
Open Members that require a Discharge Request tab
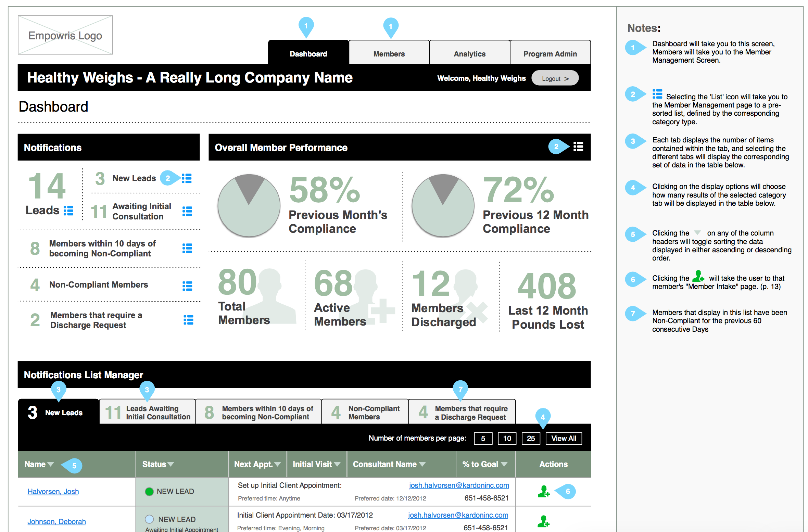tap(462, 412)
